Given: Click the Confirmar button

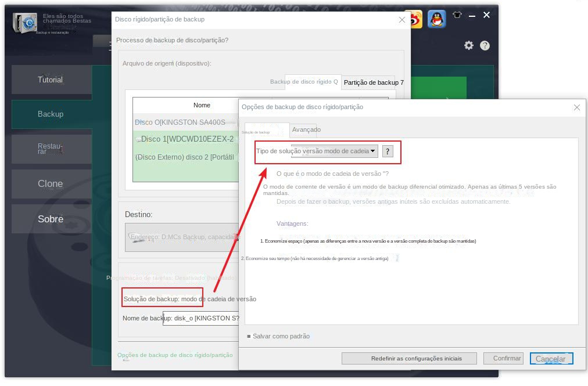Looking at the screenshot, I should point(503,358).
